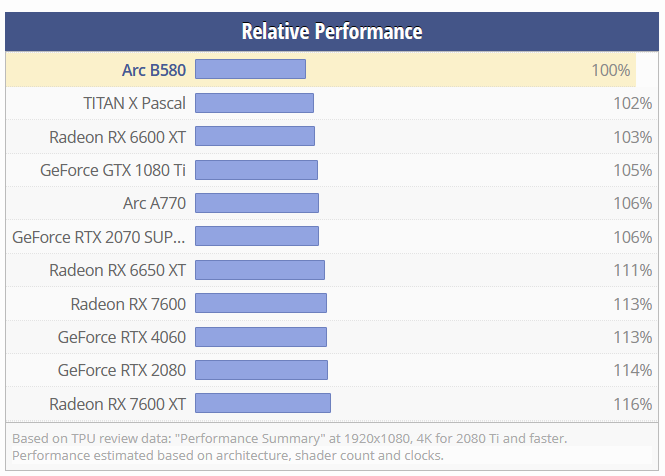The width and height of the screenshot is (665, 476).
Task: Click the GeForce RTX 2080 bar
Action: [x=261, y=370]
